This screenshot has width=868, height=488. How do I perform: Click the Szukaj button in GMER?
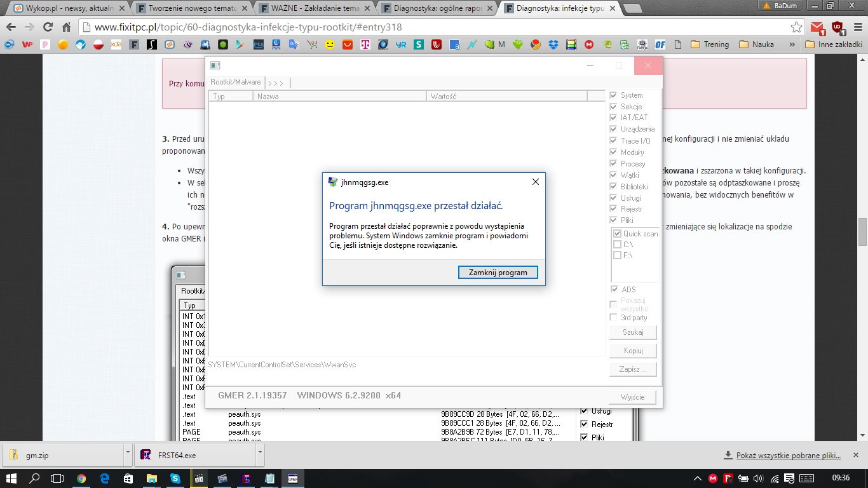coord(633,332)
